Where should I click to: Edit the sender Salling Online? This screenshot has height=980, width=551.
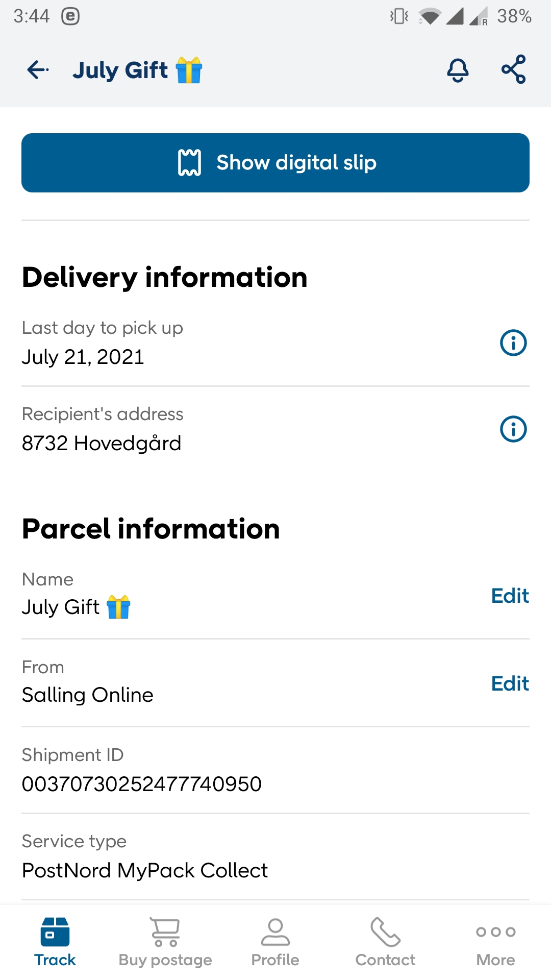(510, 683)
